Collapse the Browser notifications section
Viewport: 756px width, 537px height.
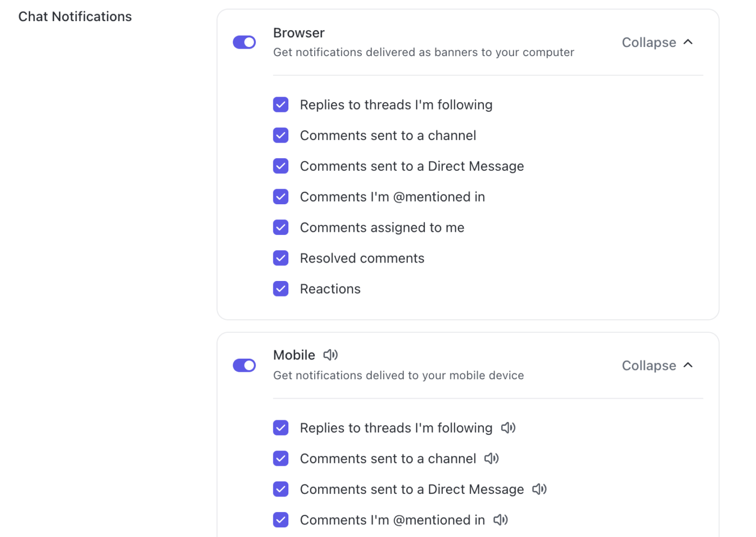pyautogui.click(x=657, y=42)
